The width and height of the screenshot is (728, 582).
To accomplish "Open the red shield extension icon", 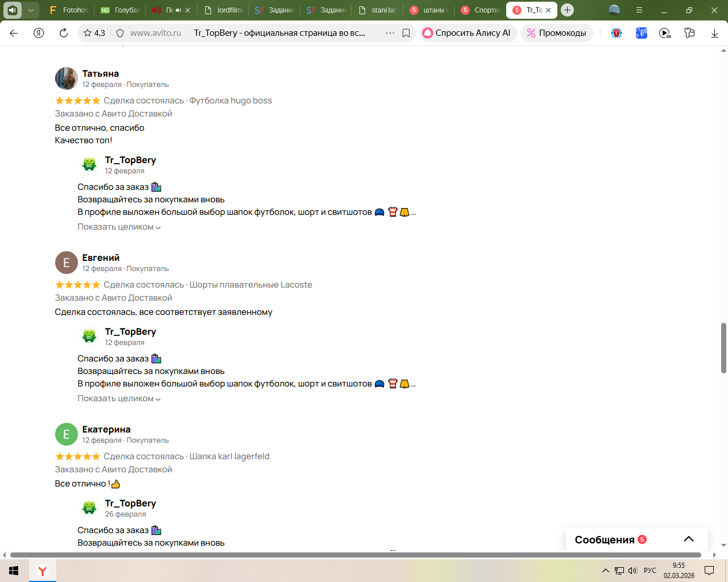I will 617,33.
